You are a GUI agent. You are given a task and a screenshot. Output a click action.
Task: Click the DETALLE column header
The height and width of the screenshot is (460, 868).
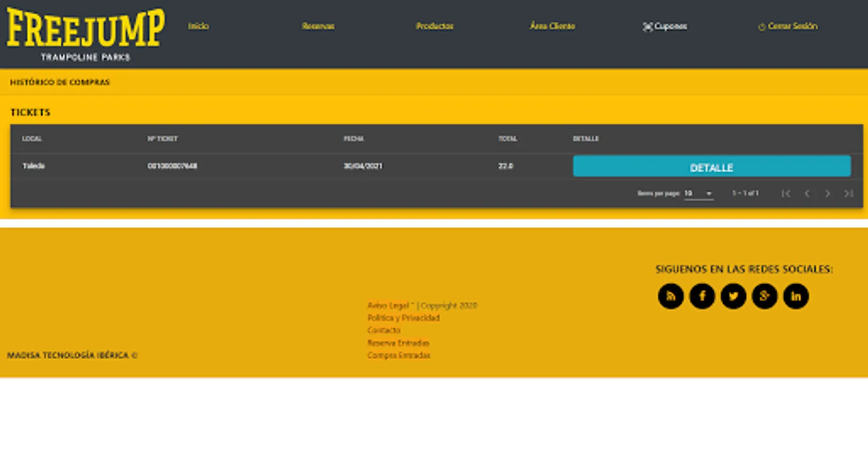(x=586, y=139)
